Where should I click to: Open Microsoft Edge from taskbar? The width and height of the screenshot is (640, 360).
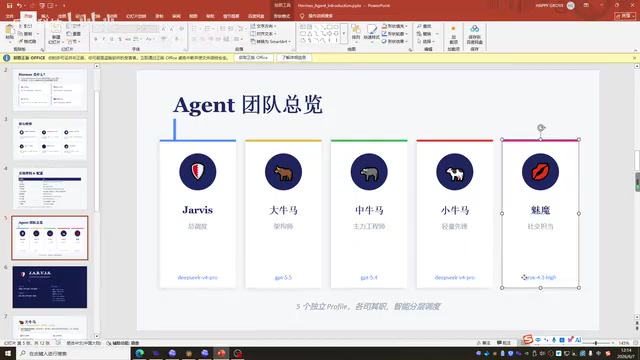[x=140, y=353]
